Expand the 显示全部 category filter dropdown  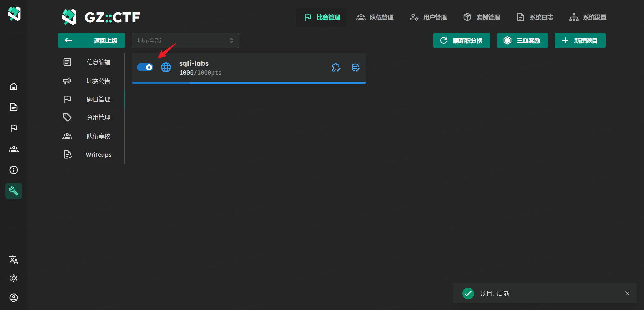(x=185, y=41)
